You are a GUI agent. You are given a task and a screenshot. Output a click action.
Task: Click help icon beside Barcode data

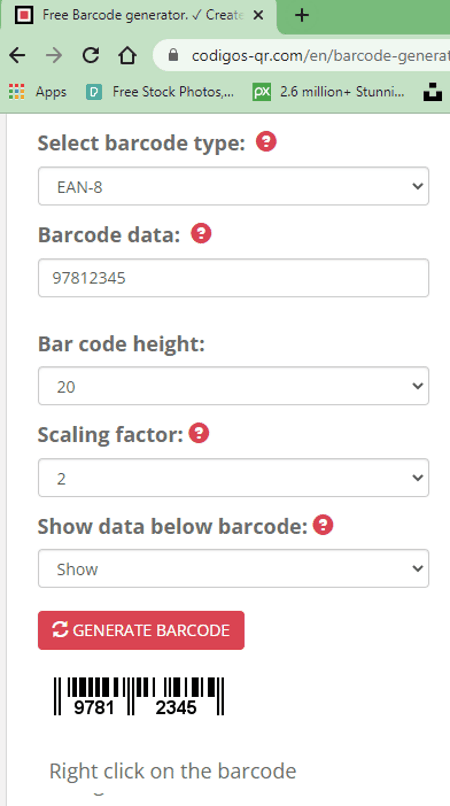[x=201, y=233]
